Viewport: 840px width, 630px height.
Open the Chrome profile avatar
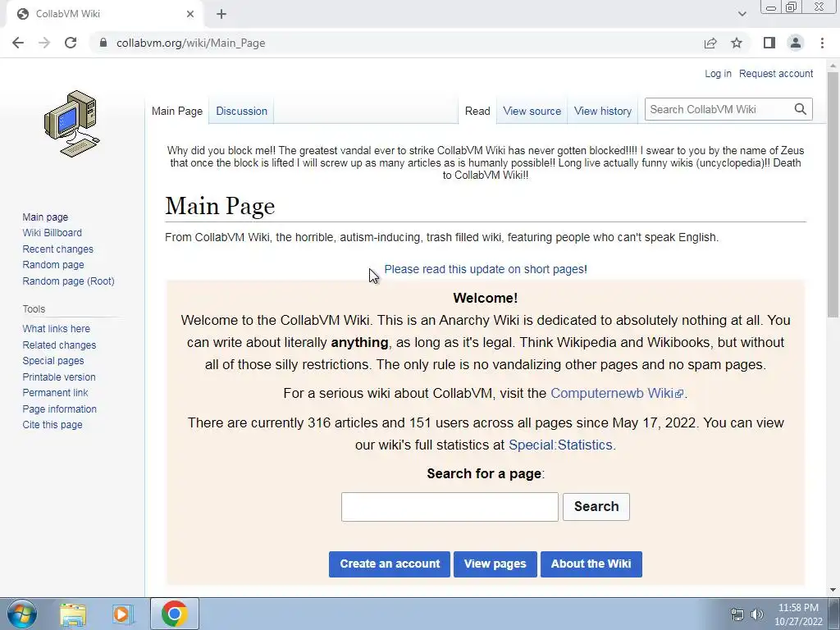796,43
